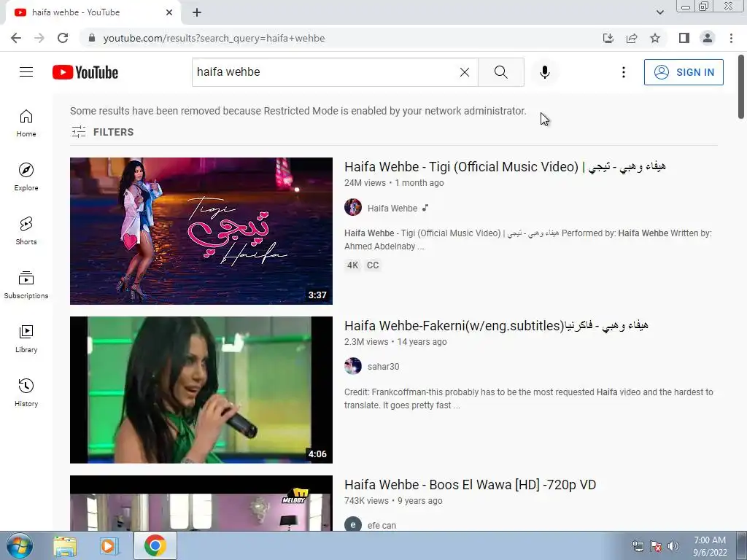
Task: Open Haifa Wehbe - Tigi title link
Action: 505,167
